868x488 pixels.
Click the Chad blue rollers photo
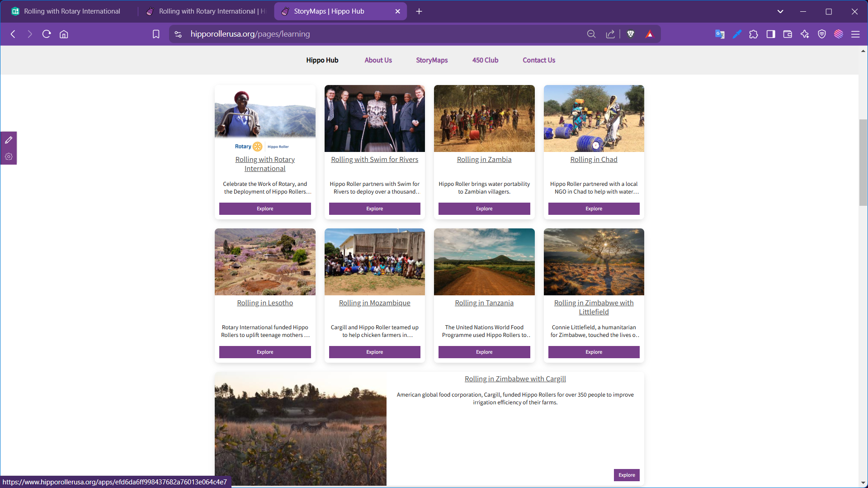(594, 118)
